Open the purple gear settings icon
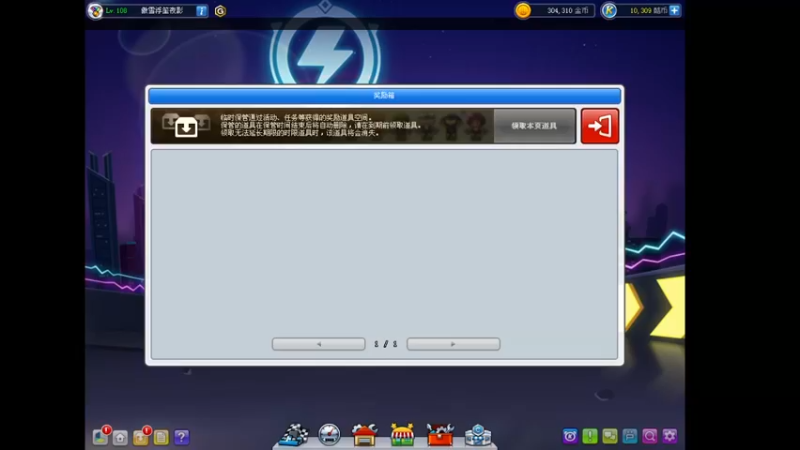The image size is (800, 450). (x=669, y=436)
